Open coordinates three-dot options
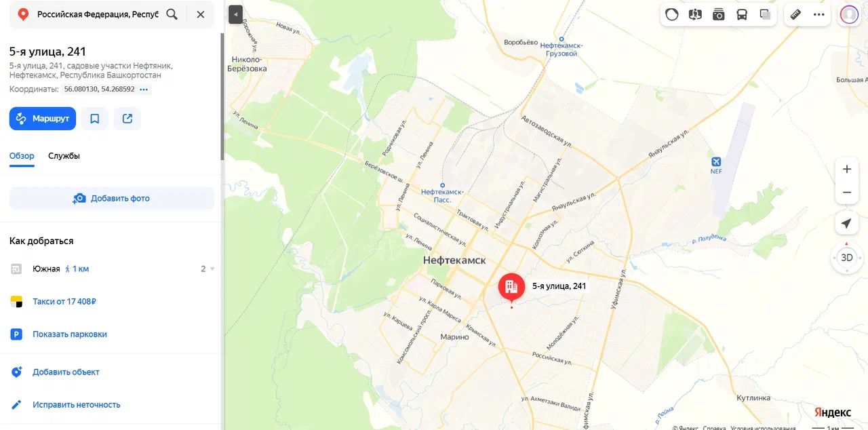The image size is (868, 430). (144, 90)
